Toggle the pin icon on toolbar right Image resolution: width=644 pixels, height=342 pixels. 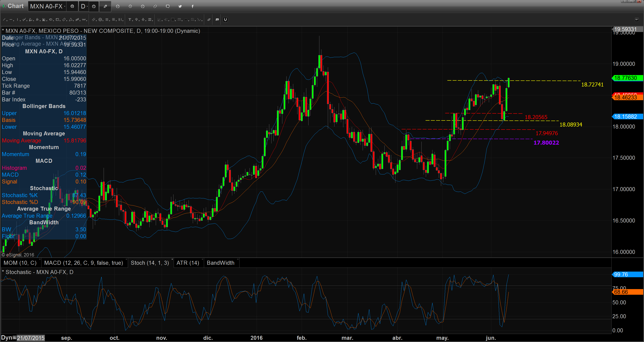[637, 20]
